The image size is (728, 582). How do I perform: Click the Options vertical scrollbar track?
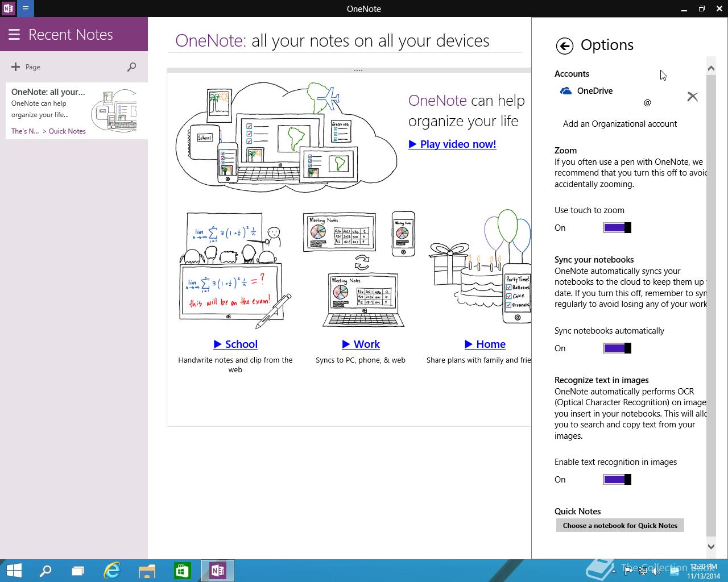(711, 307)
